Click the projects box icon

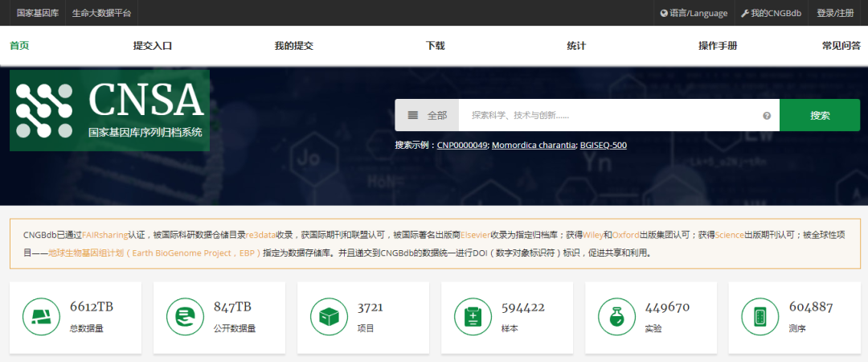click(x=329, y=317)
